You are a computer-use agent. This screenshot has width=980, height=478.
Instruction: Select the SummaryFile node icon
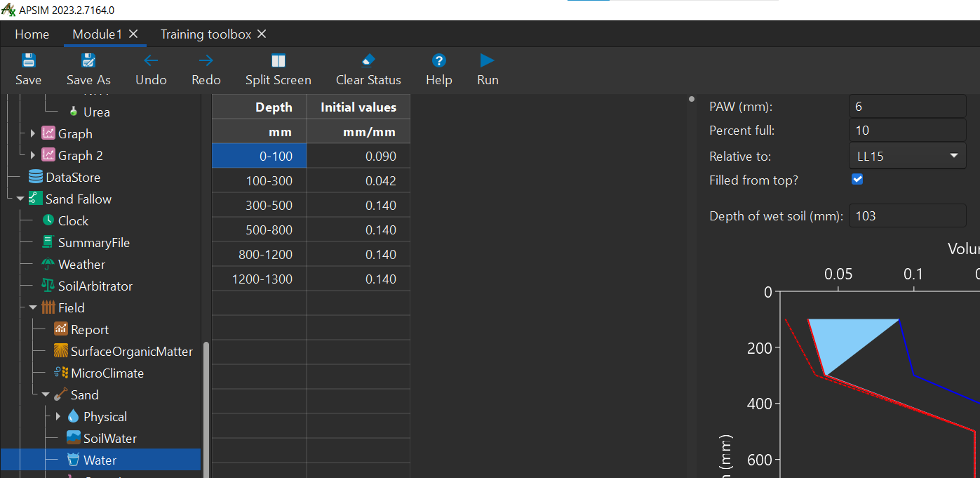tap(48, 242)
